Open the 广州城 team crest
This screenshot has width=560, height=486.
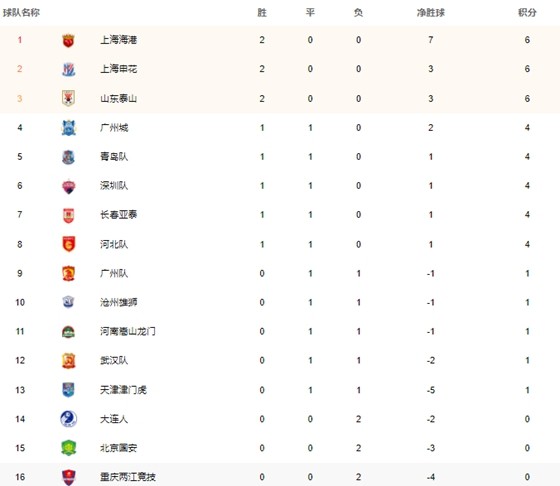coord(68,128)
